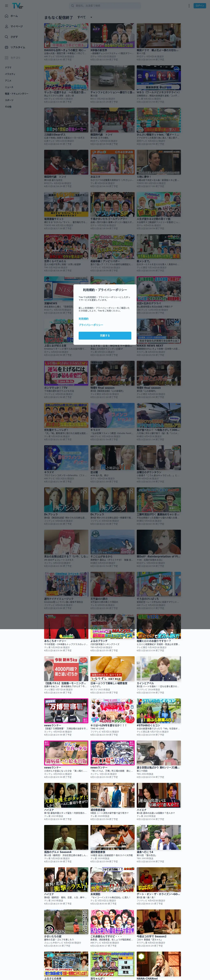Click the search magnifier icon in search bar
The width and height of the screenshot is (210, 980).
72,6
